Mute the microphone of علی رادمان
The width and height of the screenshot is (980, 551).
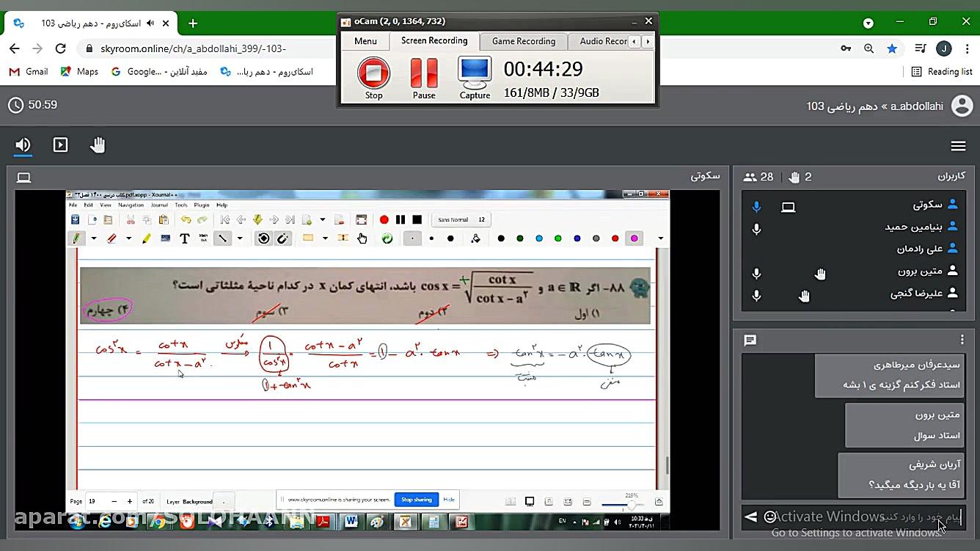756,249
